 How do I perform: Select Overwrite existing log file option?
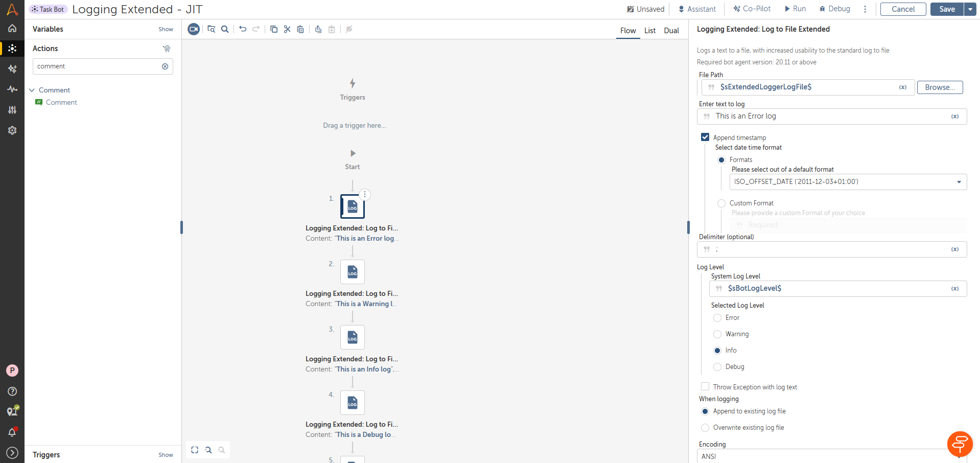705,428
